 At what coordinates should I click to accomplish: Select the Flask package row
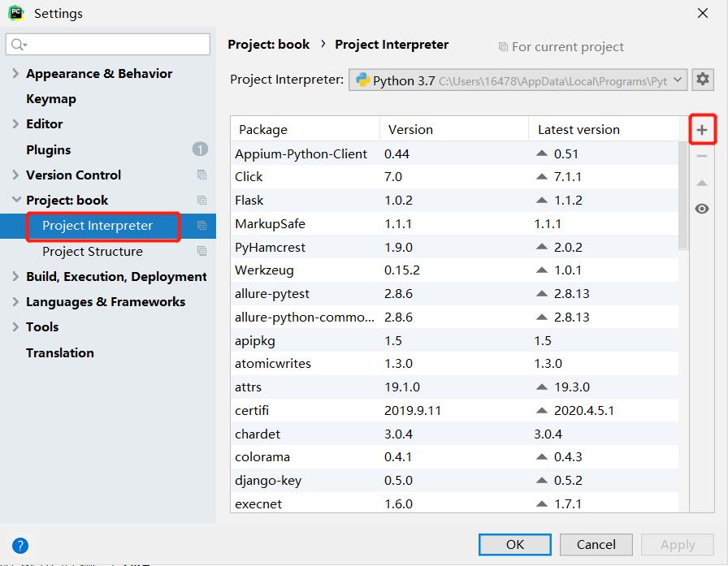point(455,200)
